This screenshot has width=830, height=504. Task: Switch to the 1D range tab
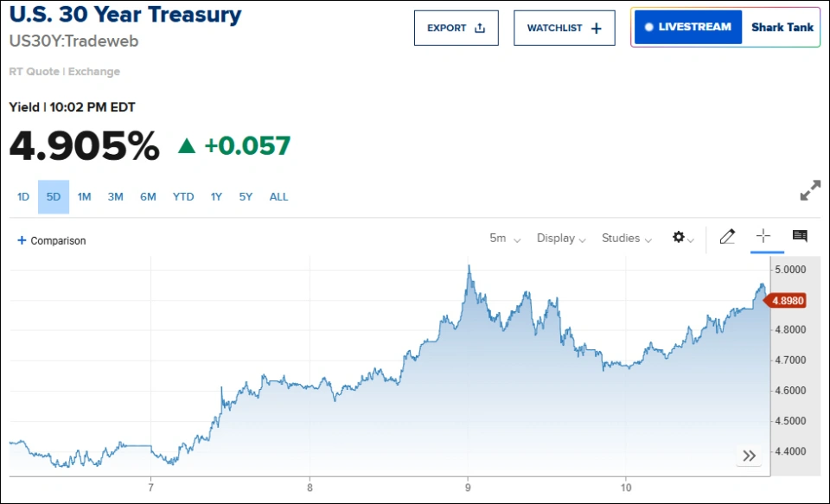[23, 197]
